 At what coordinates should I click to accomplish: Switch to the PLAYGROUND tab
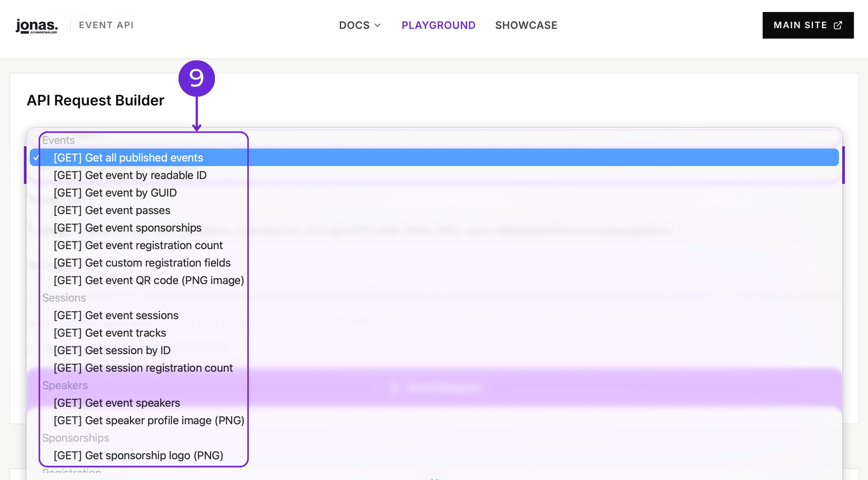click(438, 25)
